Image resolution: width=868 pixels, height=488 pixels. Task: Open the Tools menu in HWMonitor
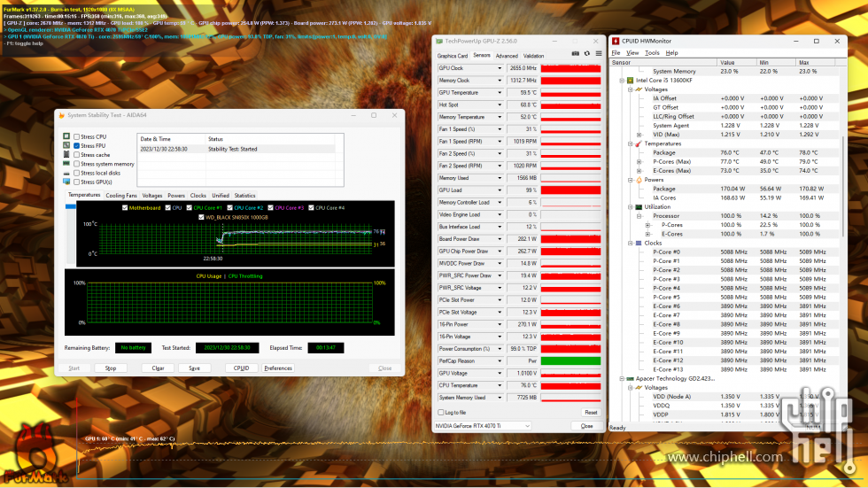point(652,53)
